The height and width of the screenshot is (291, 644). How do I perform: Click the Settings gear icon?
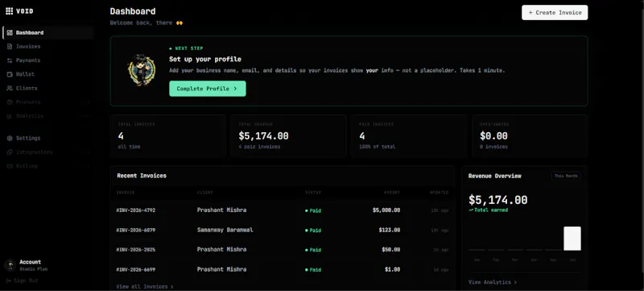coord(10,138)
